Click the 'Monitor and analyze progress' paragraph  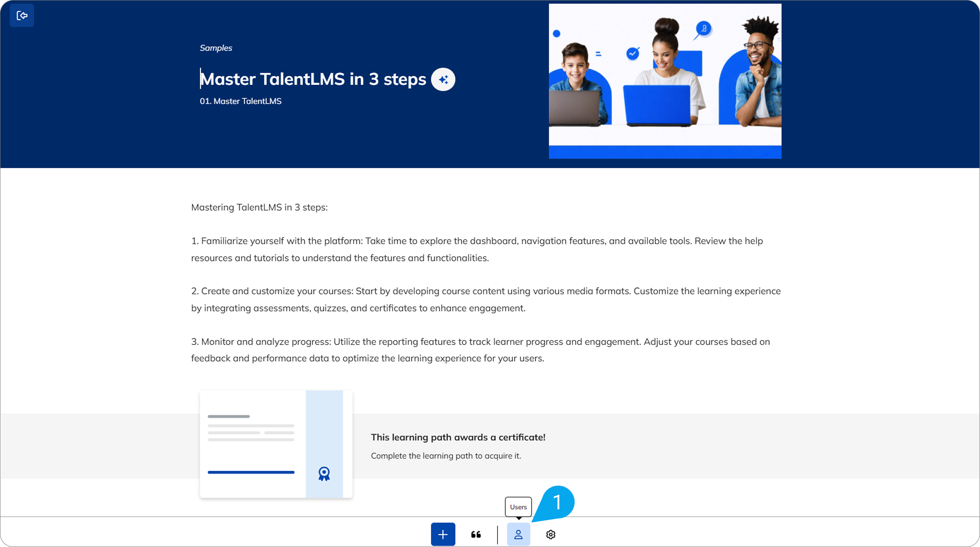pyautogui.click(x=480, y=350)
